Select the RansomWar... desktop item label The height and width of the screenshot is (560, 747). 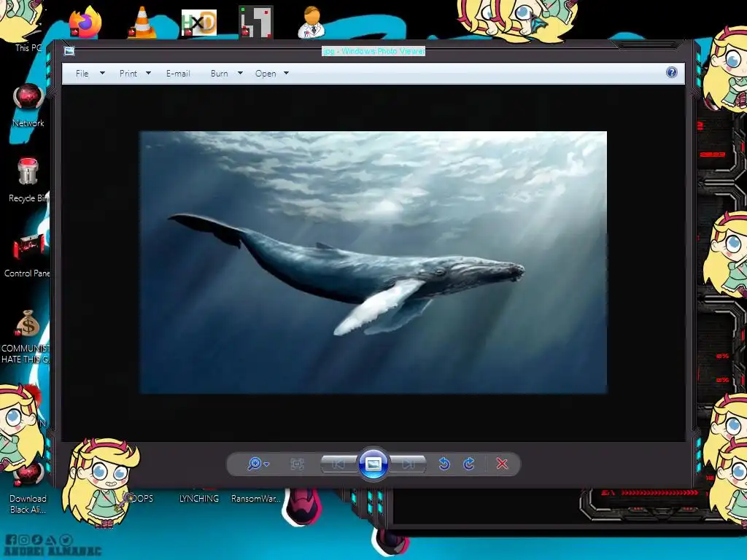click(256, 499)
